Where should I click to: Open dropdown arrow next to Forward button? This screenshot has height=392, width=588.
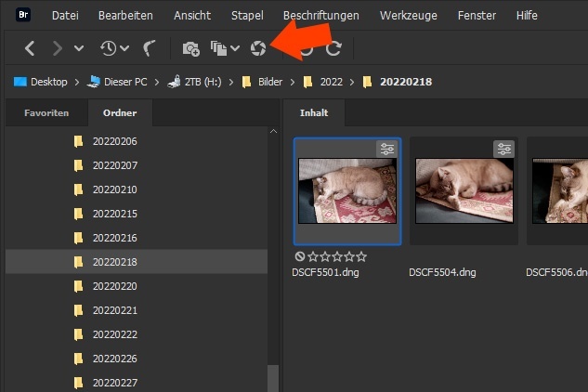[78, 47]
